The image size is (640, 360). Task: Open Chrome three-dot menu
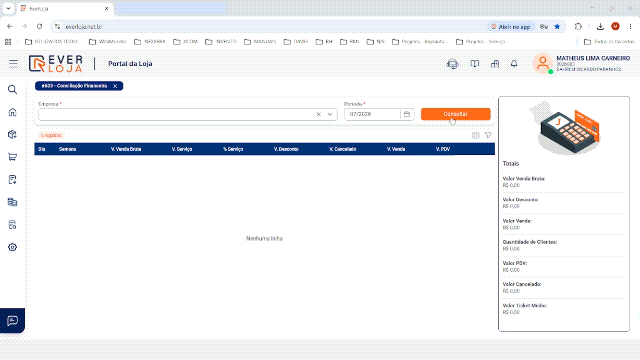[630, 27]
